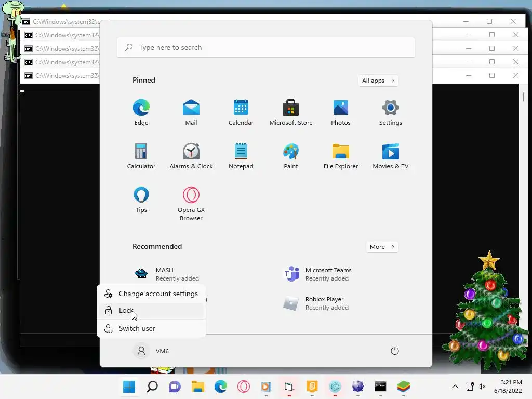Screen dimensions: 532x399
Task: Expand the All apps list
Action: coord(378,81)
